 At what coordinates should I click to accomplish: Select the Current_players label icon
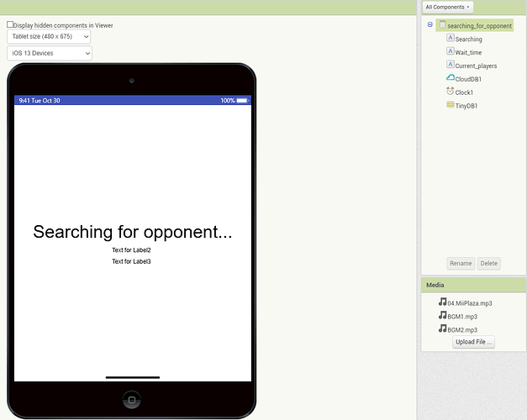(450, 66)
